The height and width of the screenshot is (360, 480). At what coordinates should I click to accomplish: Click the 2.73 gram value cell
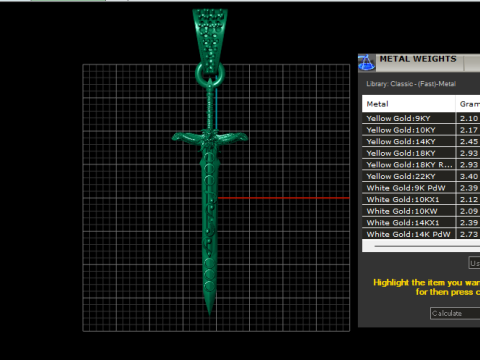pos(468,234)
